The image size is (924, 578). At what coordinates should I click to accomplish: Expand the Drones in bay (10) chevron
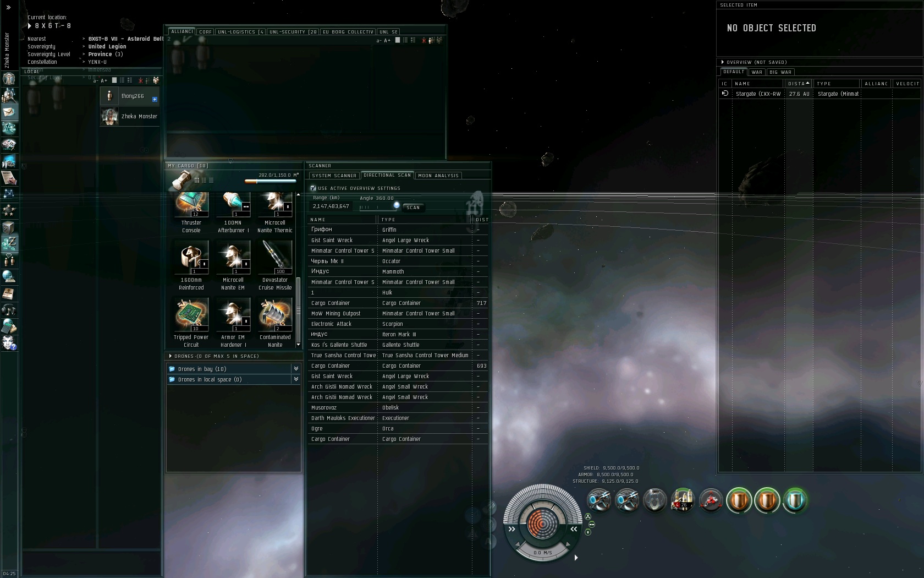[296, 369]
